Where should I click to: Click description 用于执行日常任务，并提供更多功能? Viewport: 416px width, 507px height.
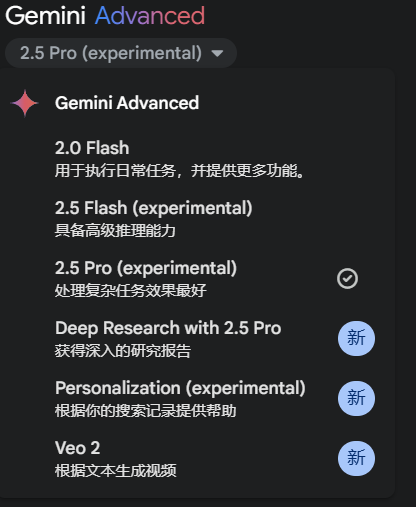tap(179, 171)
